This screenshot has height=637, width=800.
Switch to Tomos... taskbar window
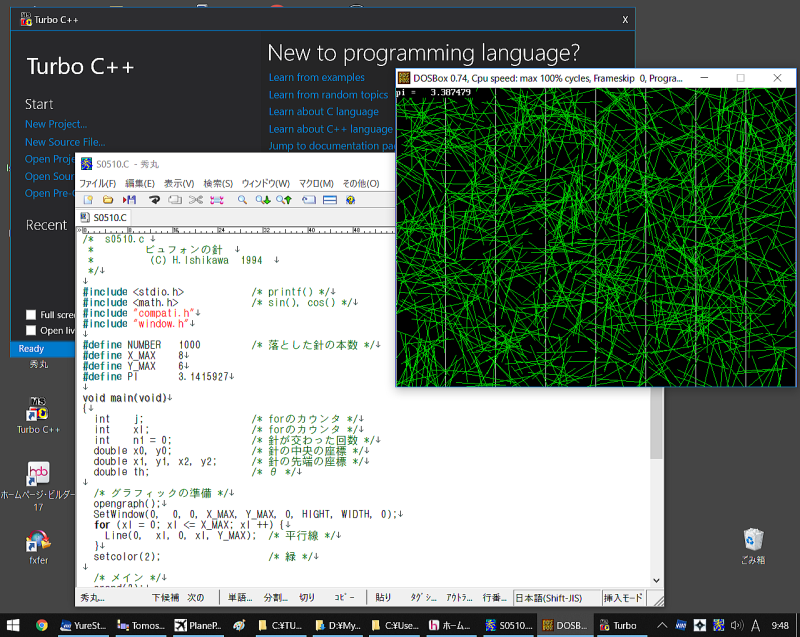click(x=141, y=625)
